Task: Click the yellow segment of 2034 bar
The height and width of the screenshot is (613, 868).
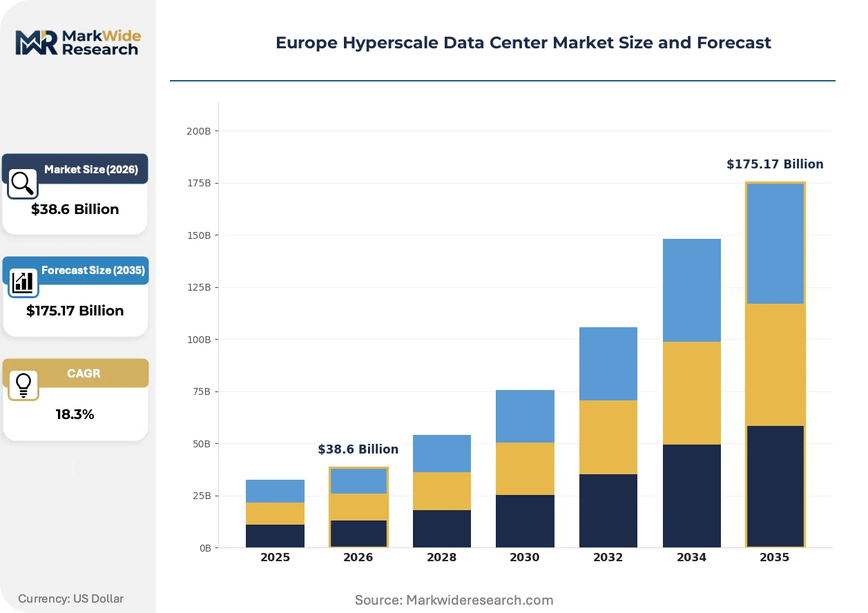Action: click(x=692, y=393)
